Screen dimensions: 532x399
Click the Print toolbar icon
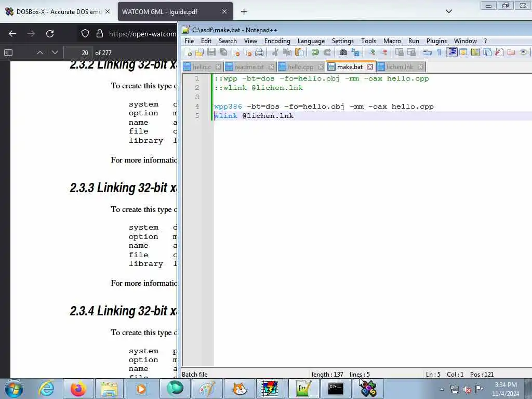[x=259, y=52]
